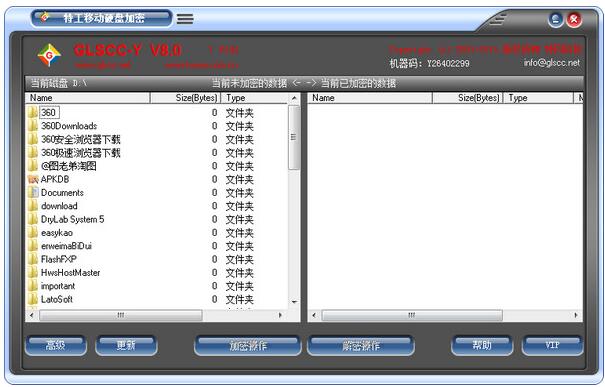
Task: Sort left list by Size(Bytes) header
Action: tap(185, 98)
